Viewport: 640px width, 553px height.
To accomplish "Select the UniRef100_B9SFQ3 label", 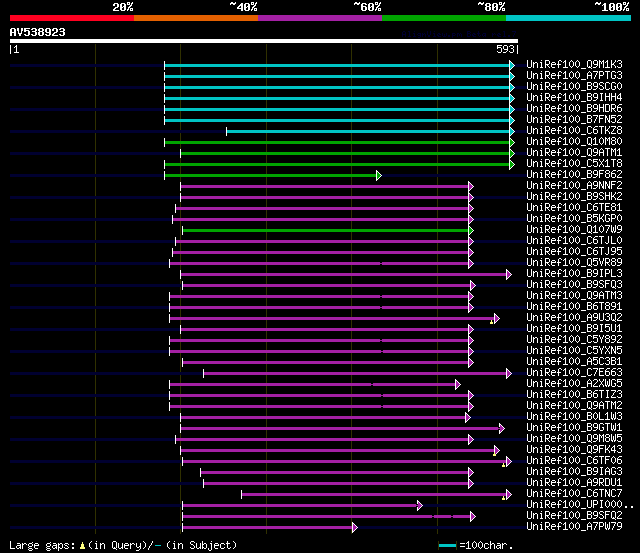I will 574,285.
